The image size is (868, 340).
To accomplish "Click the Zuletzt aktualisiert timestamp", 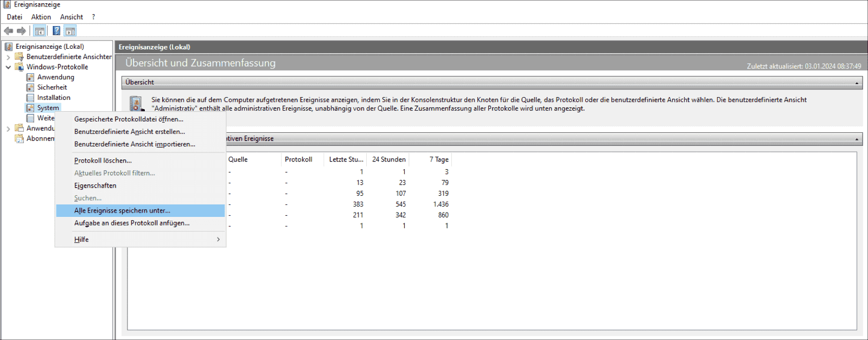I will click(x=804, y=67).
